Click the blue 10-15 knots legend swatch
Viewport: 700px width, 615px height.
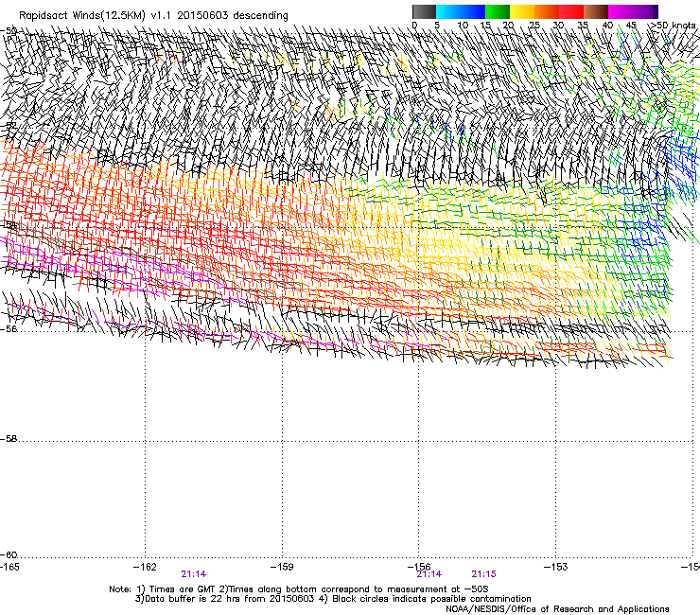pos(473,11)
